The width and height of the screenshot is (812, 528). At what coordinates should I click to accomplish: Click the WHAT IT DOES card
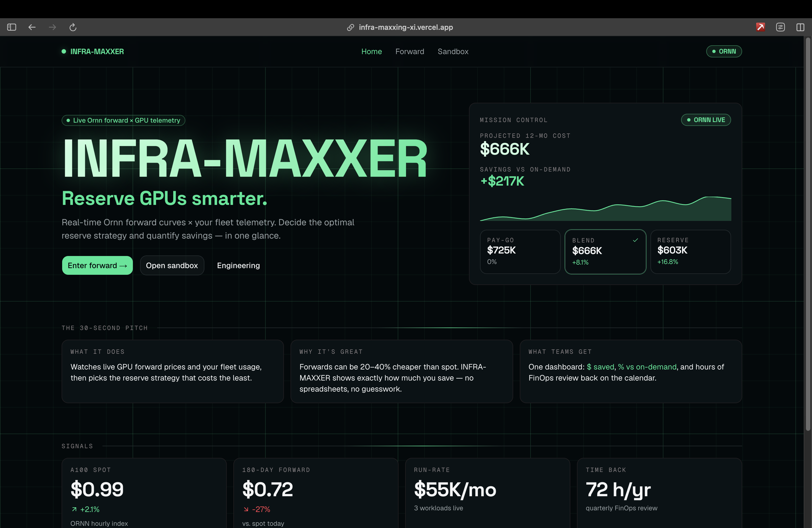173,371
